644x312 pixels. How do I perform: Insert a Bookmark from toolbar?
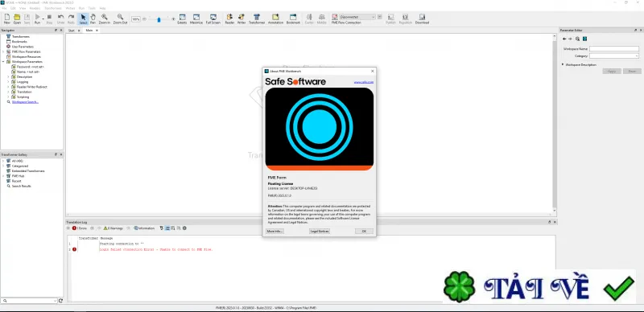tap(293, 18)
